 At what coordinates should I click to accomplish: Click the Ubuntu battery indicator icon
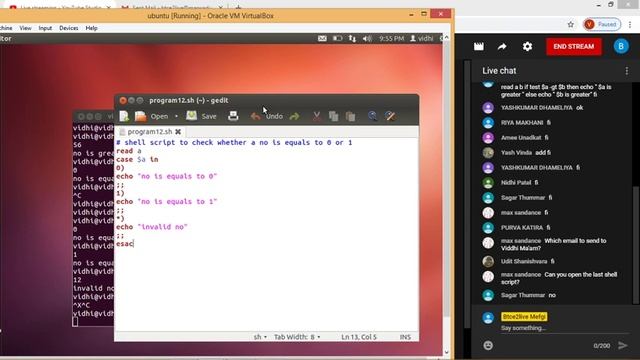[x=337, y=38]
